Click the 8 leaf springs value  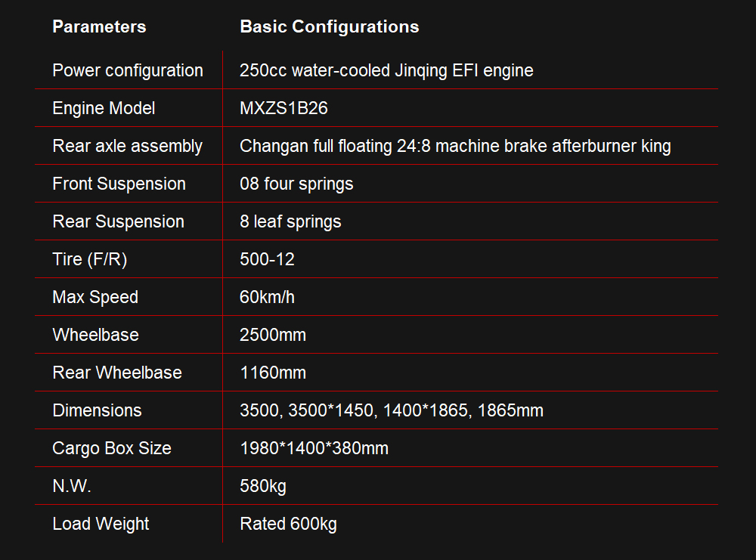point(290,221)
